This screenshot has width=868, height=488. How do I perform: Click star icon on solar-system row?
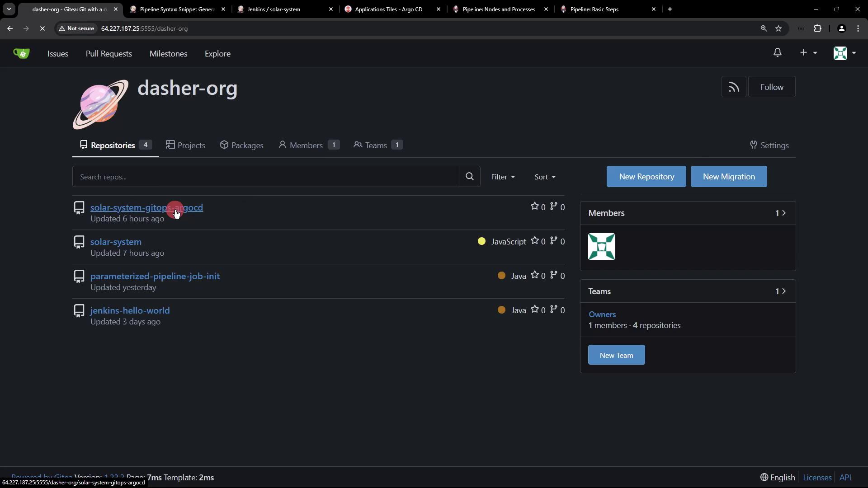(534, 241)
